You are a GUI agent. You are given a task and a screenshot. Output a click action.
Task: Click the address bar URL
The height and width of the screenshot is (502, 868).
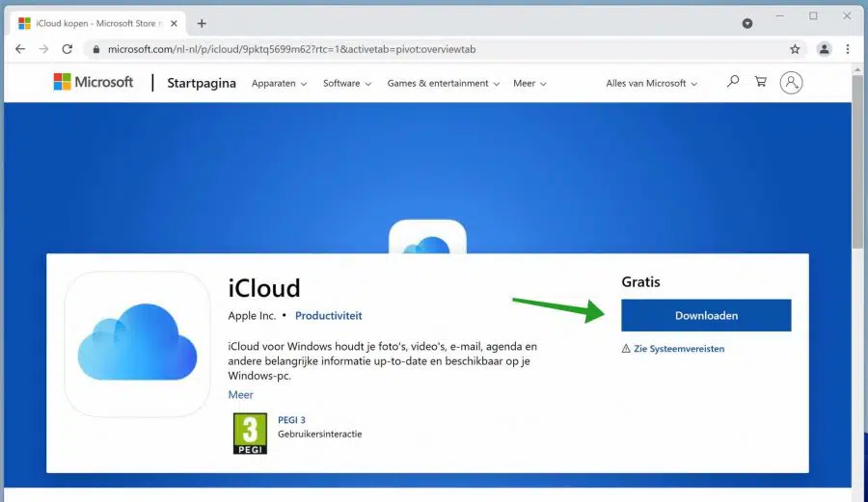click(291, 49)
